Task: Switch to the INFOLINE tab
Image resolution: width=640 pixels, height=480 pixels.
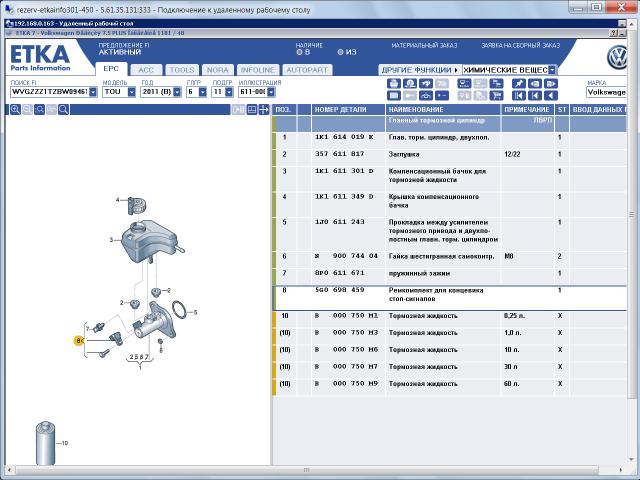Action: coord(258,70)
